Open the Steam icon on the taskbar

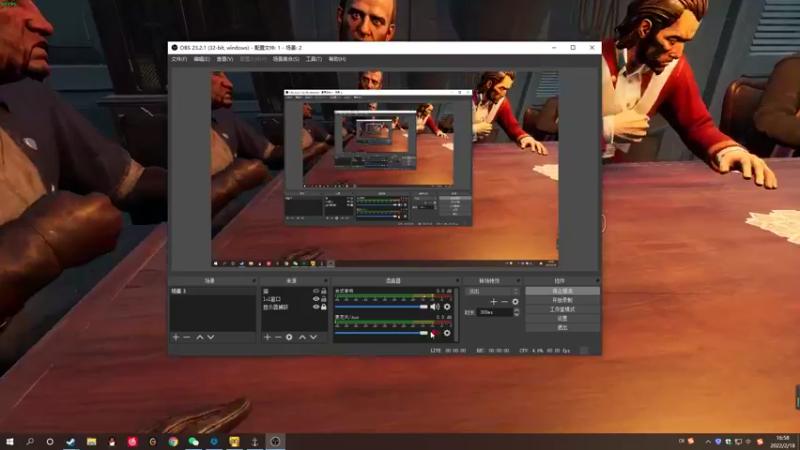pos(71,442)
